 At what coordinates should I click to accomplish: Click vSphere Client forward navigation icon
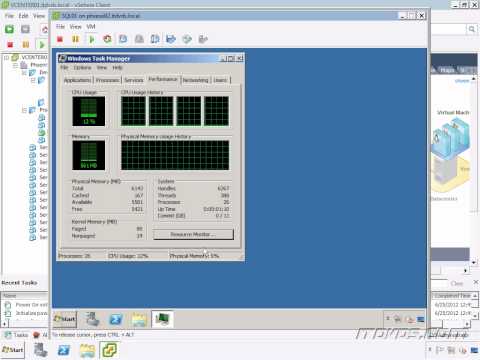pos(25,29)
